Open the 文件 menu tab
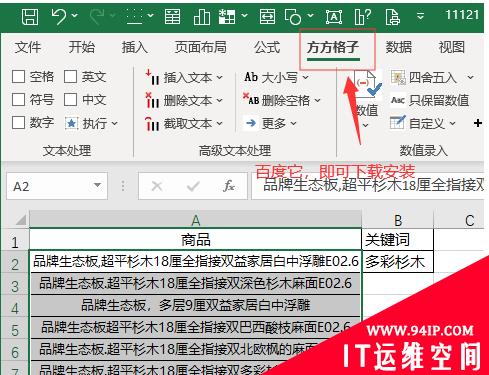Image resolution: width=489 pixels, height=375 pixels. point(28,47)
